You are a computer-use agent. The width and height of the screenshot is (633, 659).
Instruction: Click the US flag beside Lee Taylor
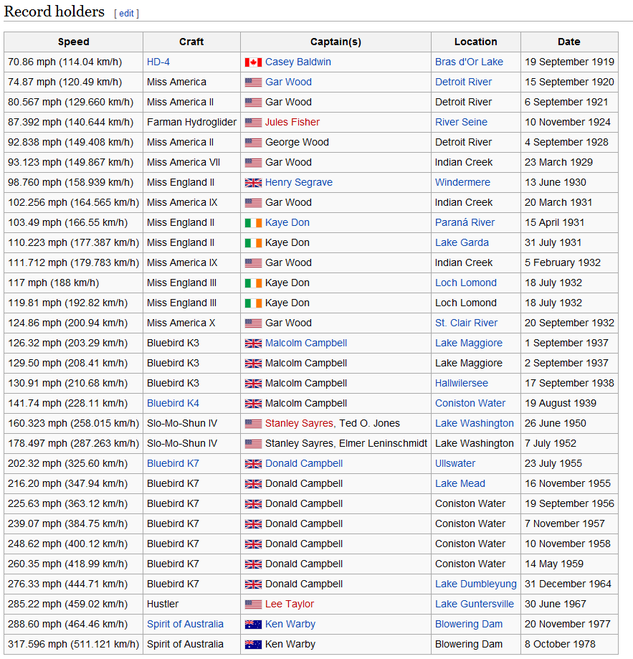click(253, 604)
